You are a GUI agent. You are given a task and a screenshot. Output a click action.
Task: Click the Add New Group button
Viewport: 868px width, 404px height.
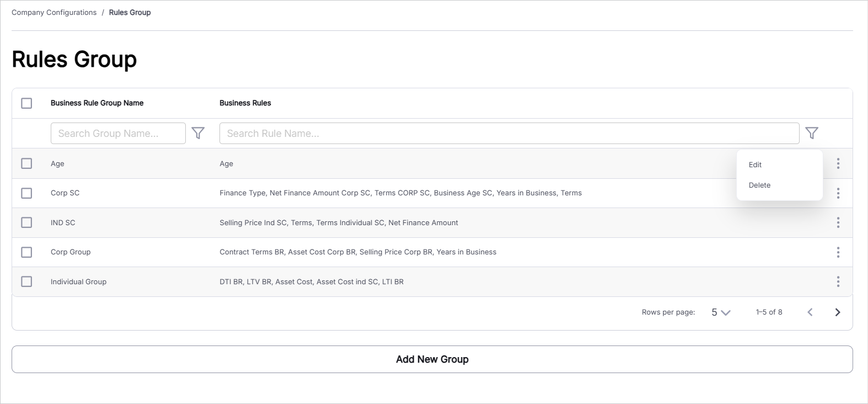pos(432,359)
